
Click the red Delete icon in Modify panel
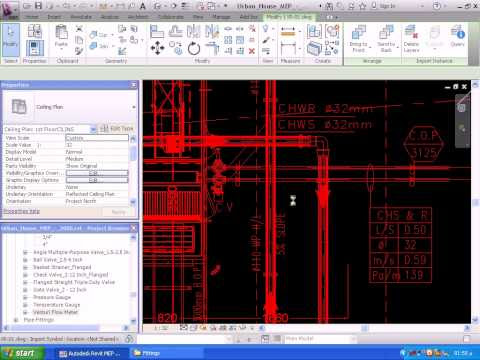pyautogui.click(x=252, y=51)
